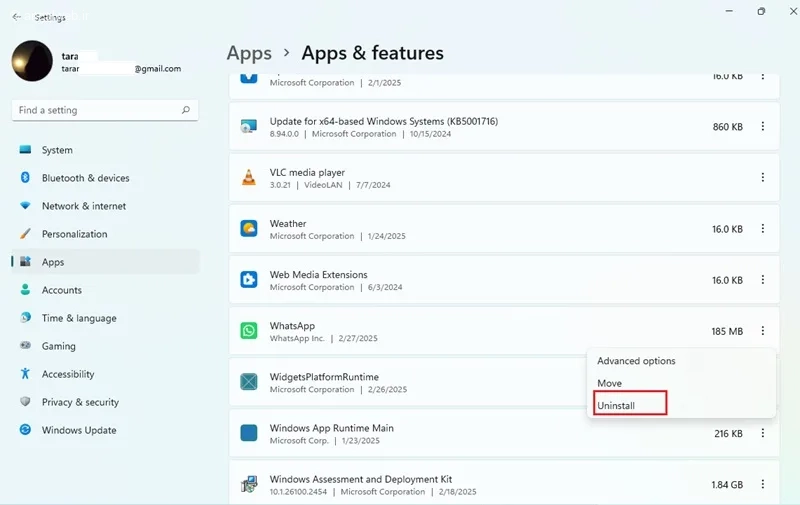The width and height of the screenshot is (800, 505).
Task: Open Bluetooth & devices settings
Action: pyautogui.click(x=105, y=178)
